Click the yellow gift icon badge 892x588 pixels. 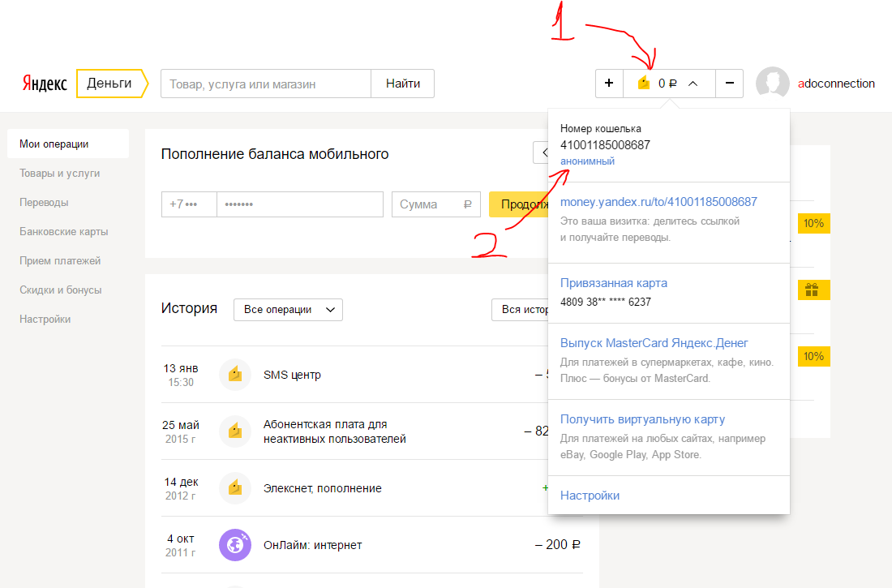pos(813,290)
